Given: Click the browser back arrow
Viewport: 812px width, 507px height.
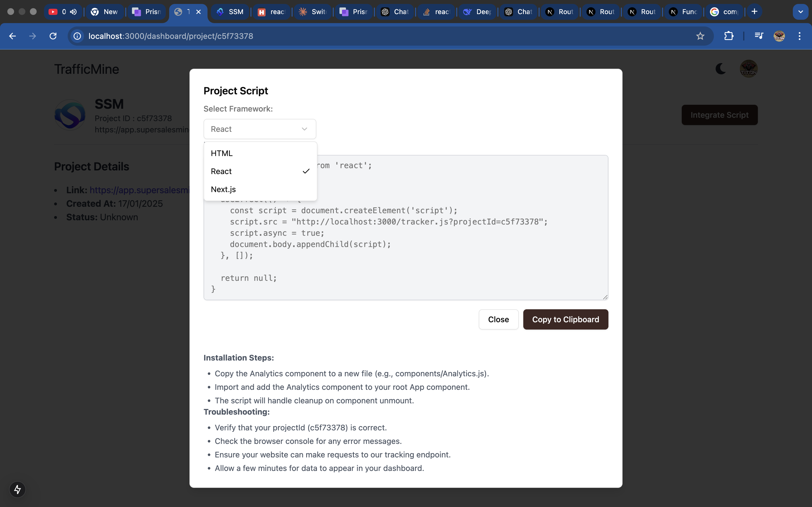Looking at the screenshot, I should click(x=12, y=36).
